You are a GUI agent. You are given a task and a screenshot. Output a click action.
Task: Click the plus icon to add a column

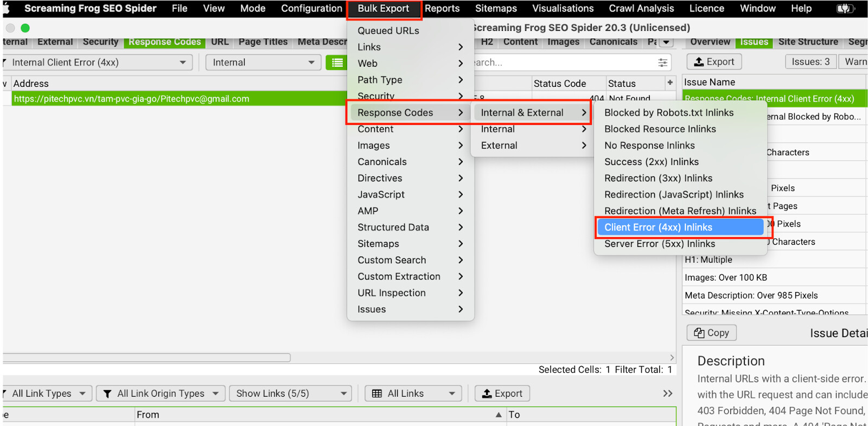670,82
